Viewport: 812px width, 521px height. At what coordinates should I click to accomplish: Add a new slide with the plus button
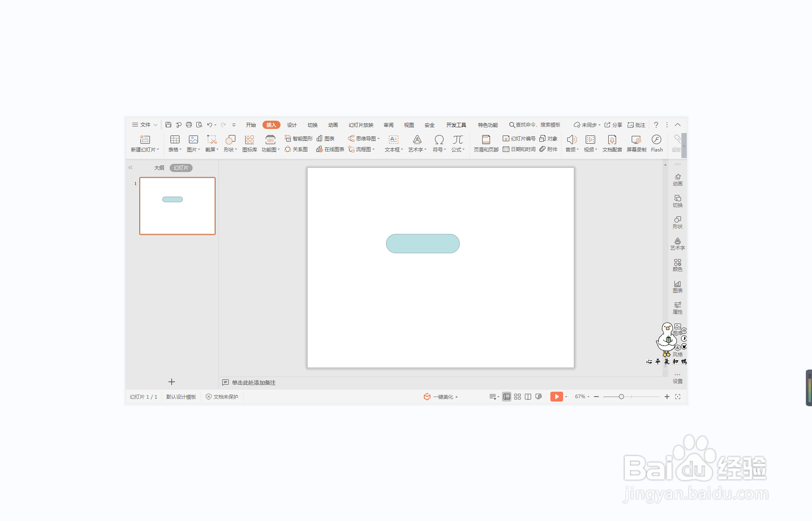pos(172,382)
